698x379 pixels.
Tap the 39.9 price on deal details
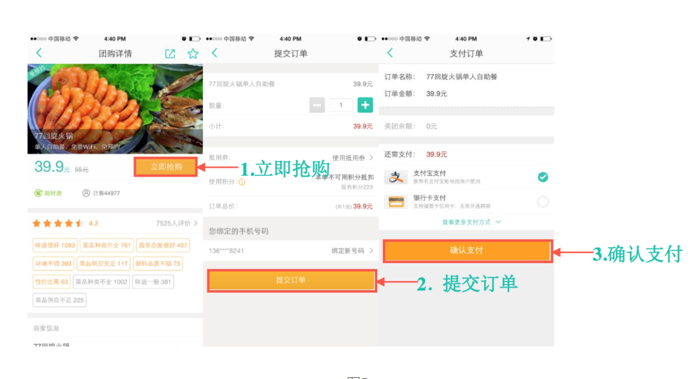pyautogui.click(x=52, y=167)
